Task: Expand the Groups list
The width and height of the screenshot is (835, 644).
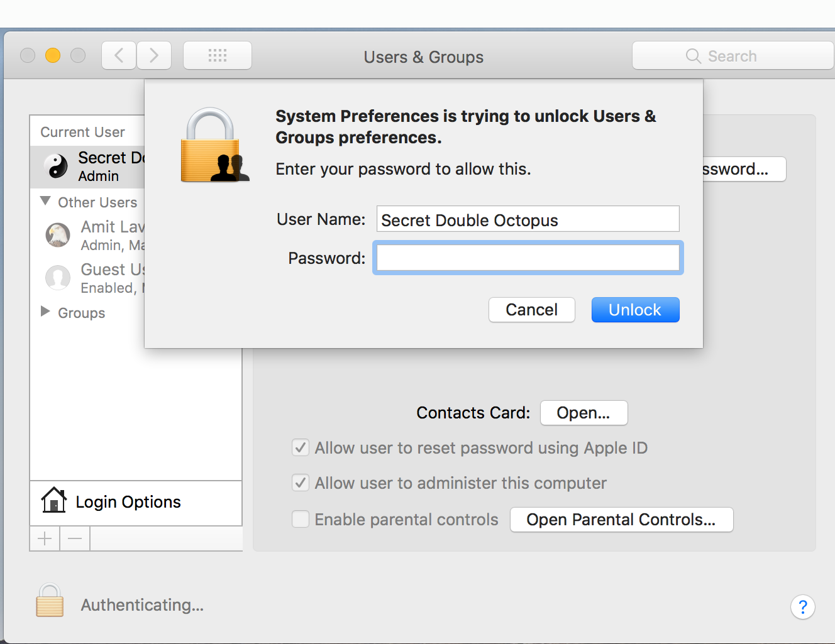Action: [45, 312]
